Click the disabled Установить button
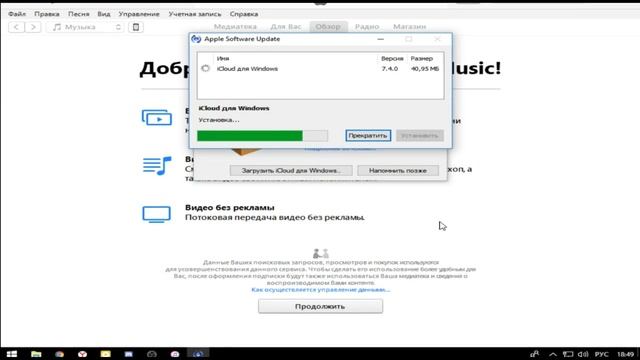 tap(420, 136)
